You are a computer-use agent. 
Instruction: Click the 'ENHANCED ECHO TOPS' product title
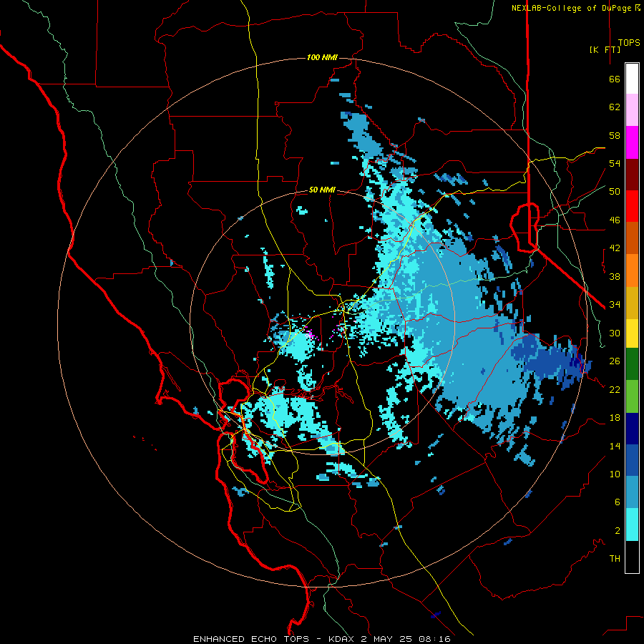pos(251,639)
